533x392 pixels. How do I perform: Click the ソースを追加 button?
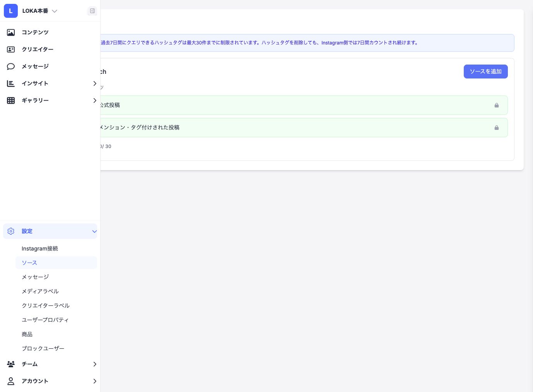click(486, 72)
